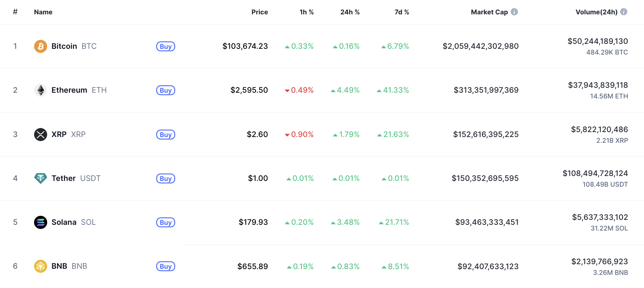Click the Market Cap info icon

click(x=514, y=12)
